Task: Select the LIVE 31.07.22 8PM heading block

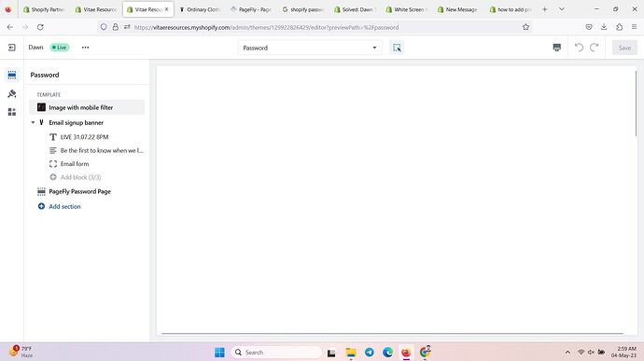Action: click(x=84, y=137)
